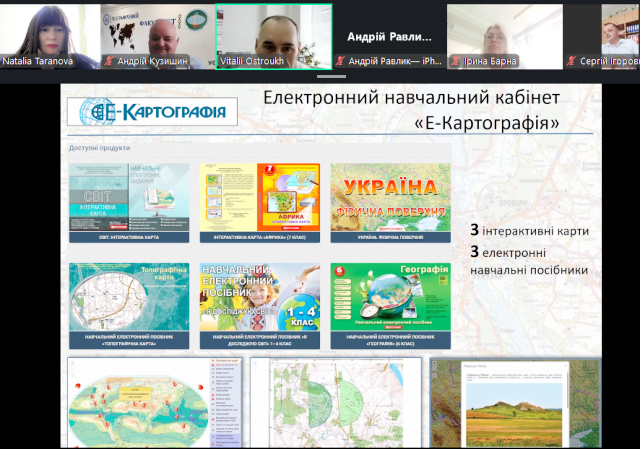Viewport: 640px width, 449px height.
Task: Click the Е-Картографія logo
Action: (152, 111)
